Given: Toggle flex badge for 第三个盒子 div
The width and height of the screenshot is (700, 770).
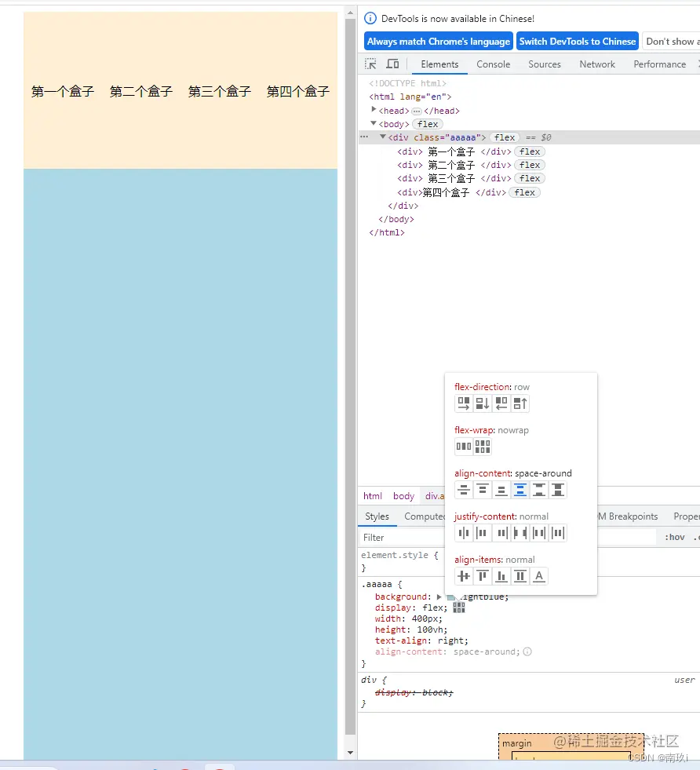Looking at the screenshot, I should [530, 178].
